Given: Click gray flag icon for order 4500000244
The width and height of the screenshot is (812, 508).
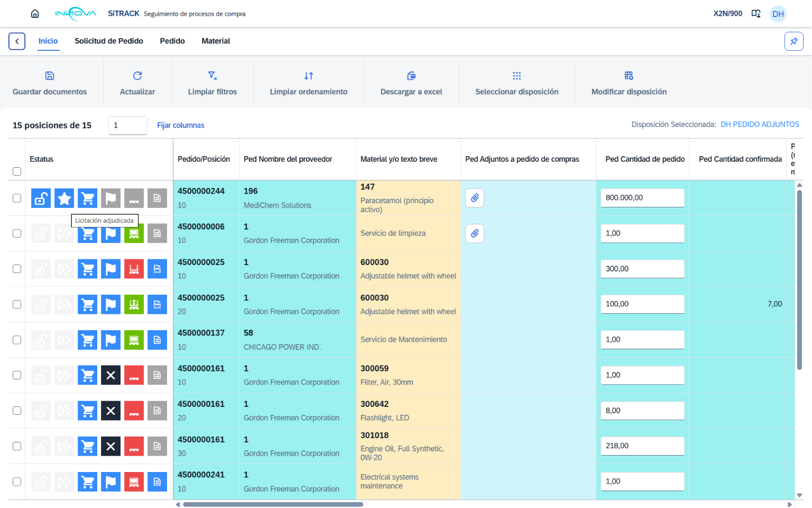Looking at the screenshot, I should (x=111, y=198).
